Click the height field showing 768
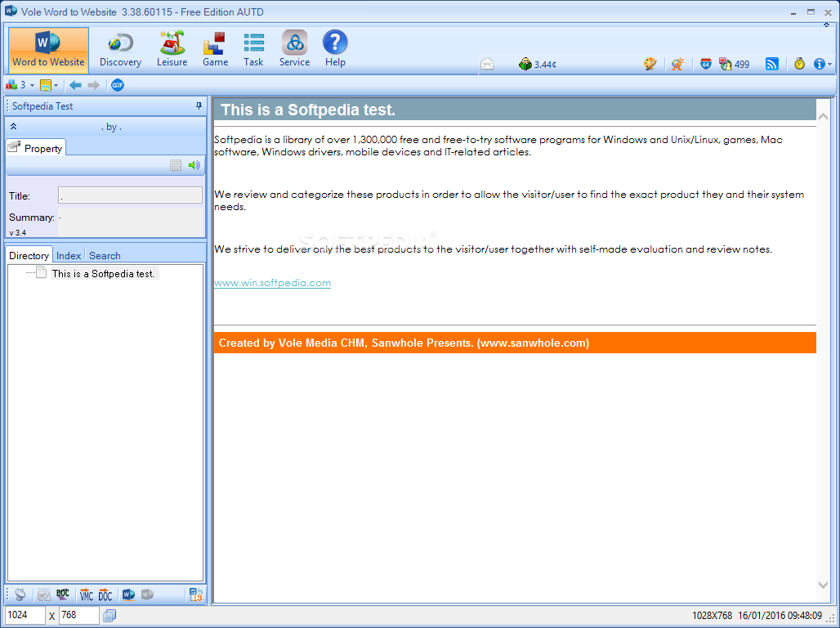 point(78,615)
